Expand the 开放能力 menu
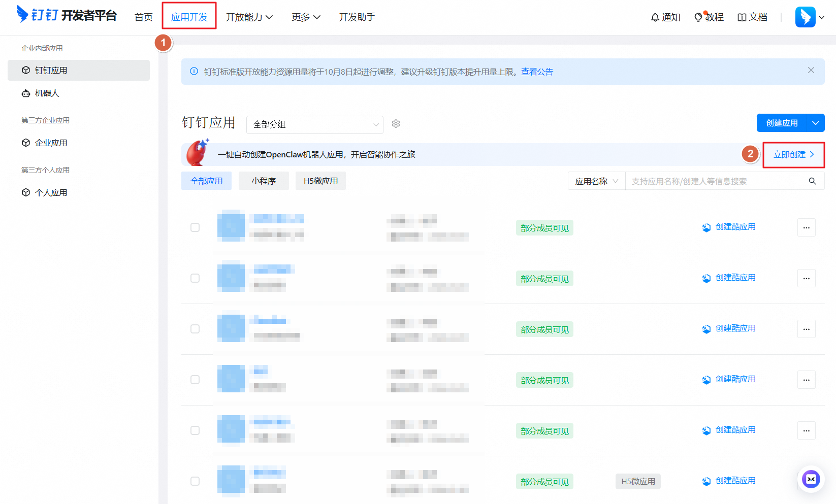Viewport: 836px width, 504px height. [x=249, y=17]
